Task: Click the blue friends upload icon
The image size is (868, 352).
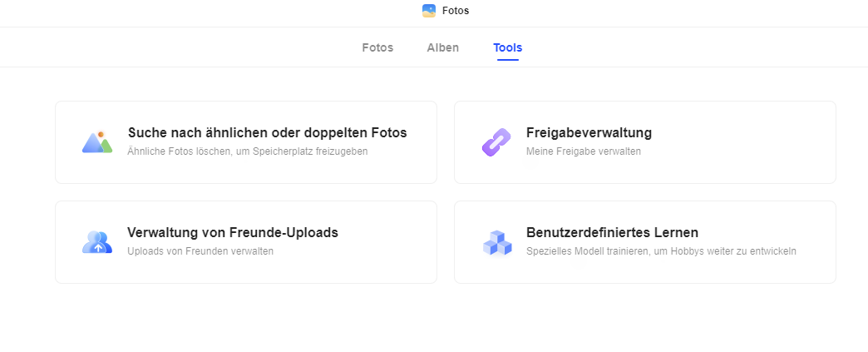Action: click(97, 242)
